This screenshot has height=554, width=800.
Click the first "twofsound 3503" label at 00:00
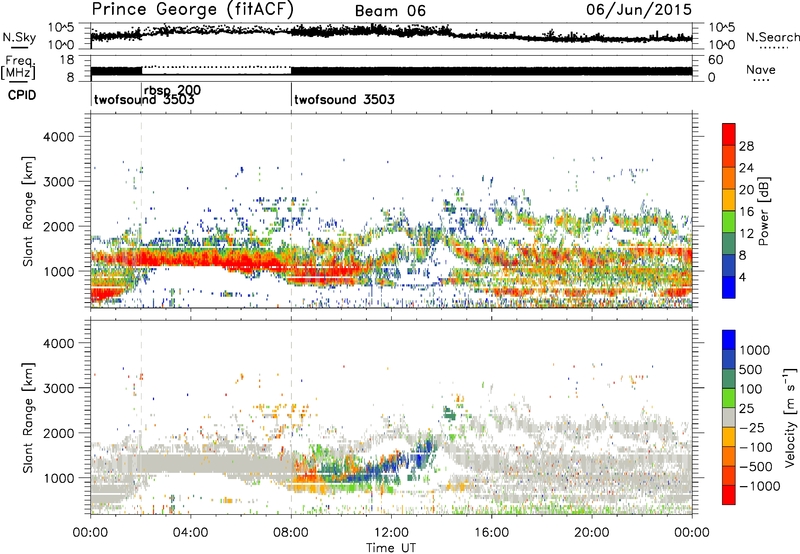coord(144,99)
